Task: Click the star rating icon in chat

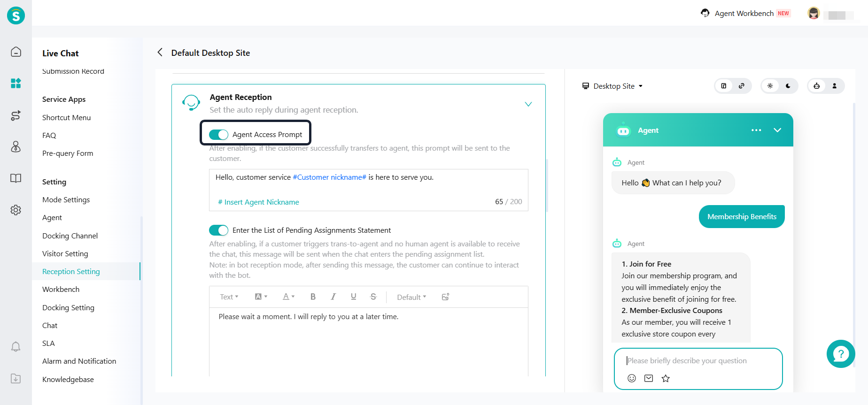Action: tap(666, 378)
